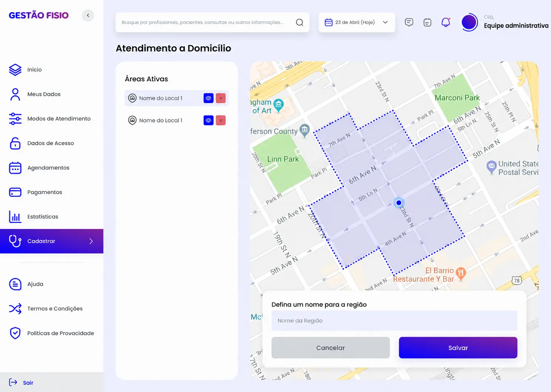Click the Áreas Ativas heading
The image size is (551, 392).
pos(146,79)
